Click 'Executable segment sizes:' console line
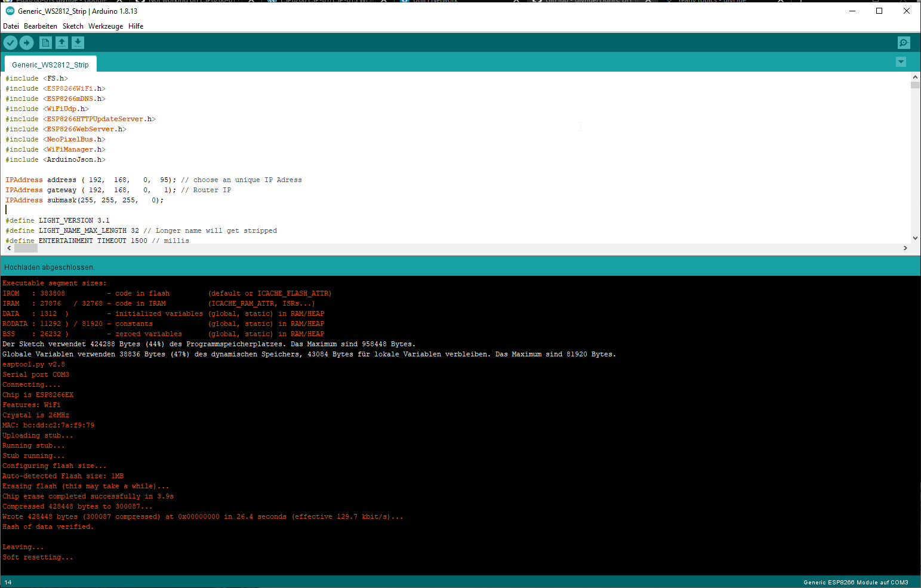Screen dimensions: 921x588 54,283
